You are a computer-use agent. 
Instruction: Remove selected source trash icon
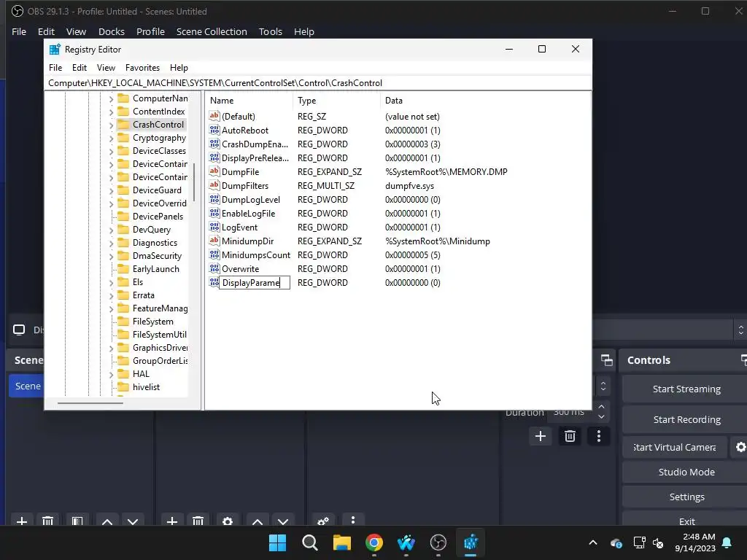pyautogui.click(x=198, y=521)
